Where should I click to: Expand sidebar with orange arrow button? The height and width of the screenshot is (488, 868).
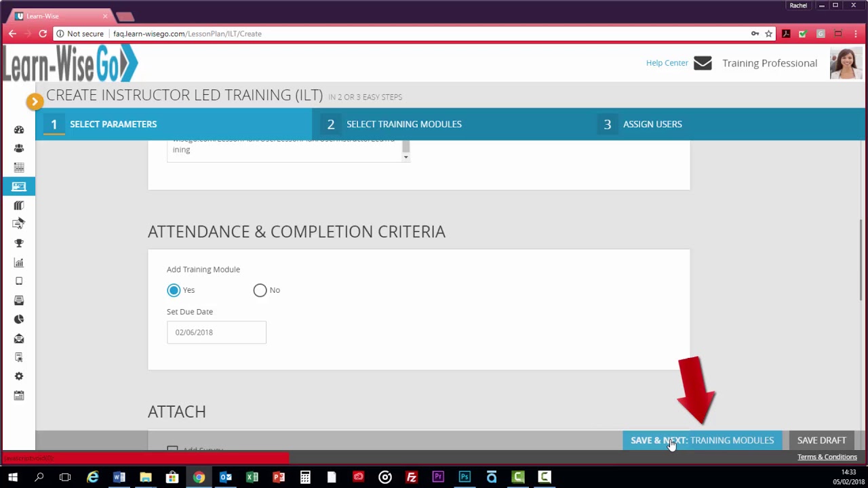coord(35,102)
